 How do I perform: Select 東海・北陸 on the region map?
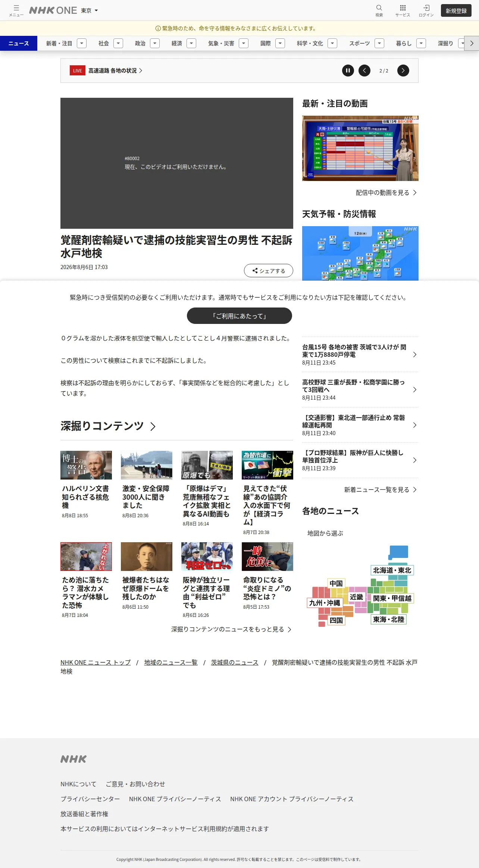click(389, 619)
